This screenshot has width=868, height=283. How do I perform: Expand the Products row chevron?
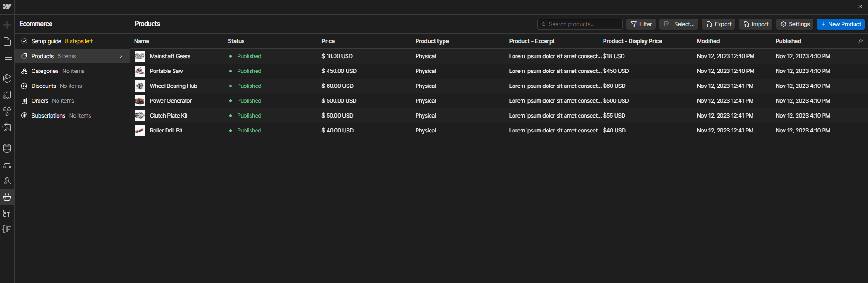tap(121, 56)
